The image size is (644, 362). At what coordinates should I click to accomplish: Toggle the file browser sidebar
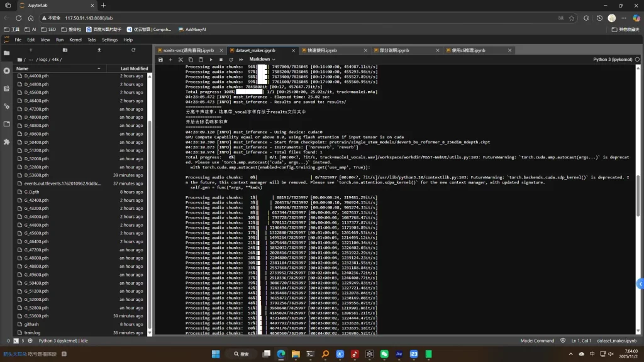(x=6, y=52)
